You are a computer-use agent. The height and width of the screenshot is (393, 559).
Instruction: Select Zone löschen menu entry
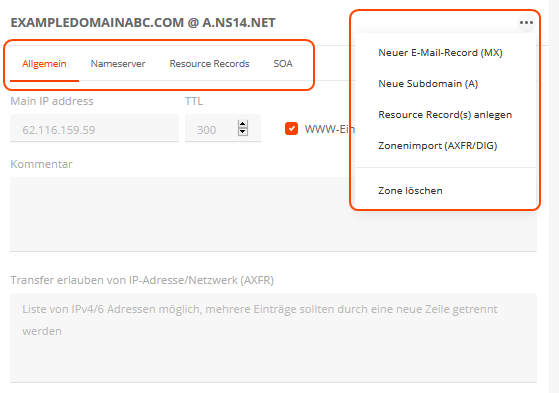(410, 191)
